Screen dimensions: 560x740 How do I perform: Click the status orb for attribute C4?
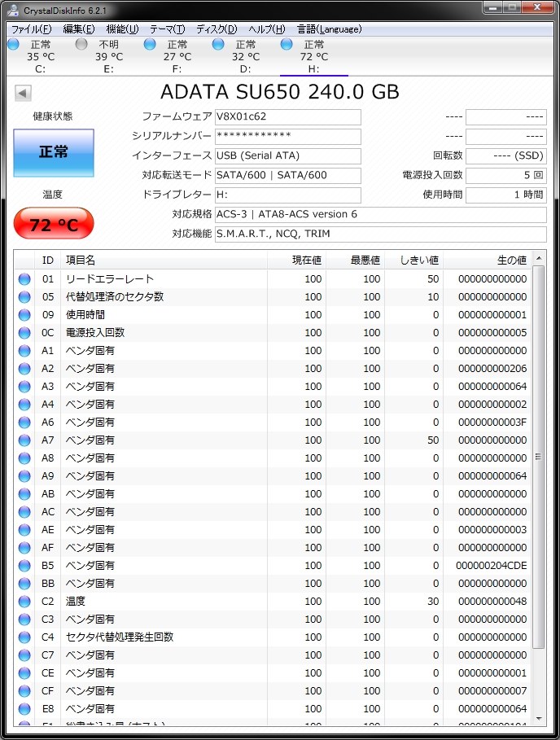[24, 637]
